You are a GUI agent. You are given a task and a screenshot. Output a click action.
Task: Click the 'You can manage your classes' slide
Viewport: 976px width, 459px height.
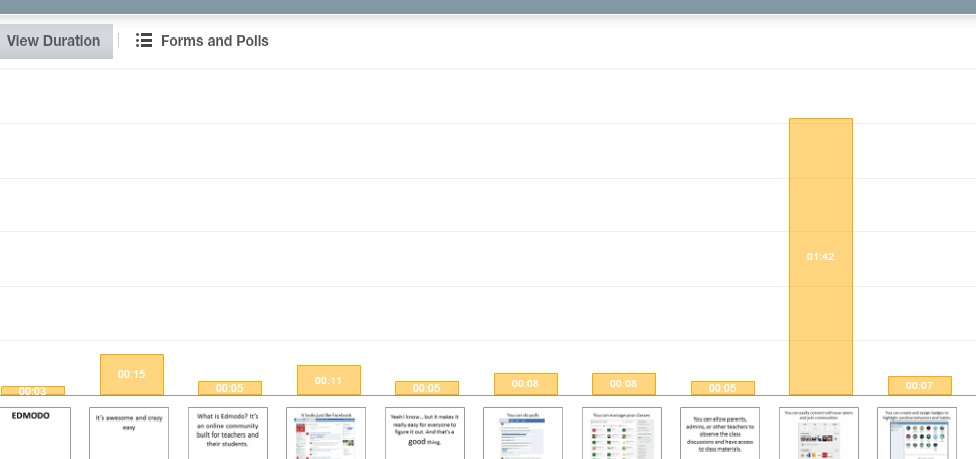[x=622, y=432]
